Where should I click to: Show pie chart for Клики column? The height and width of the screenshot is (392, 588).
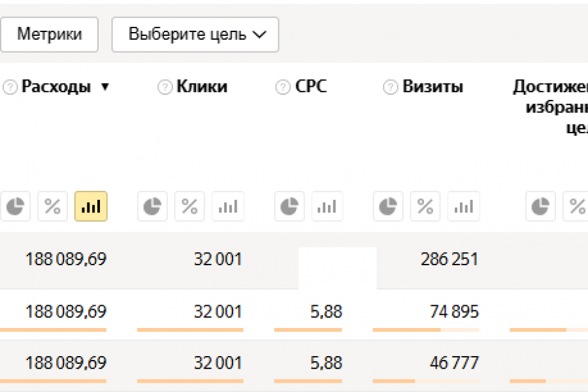(152, 206)
